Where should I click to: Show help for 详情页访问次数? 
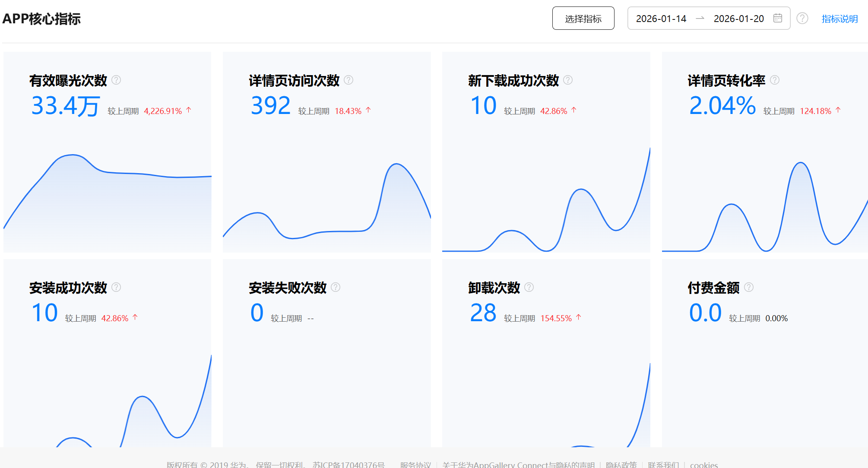[x=348, y=80]
